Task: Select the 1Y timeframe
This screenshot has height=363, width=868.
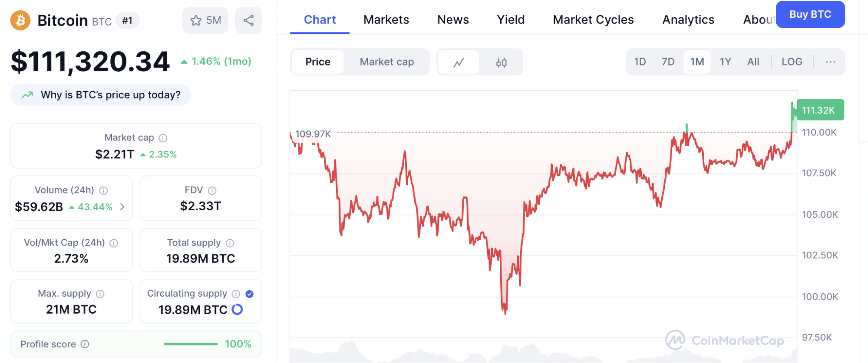Action: (725, 62)
